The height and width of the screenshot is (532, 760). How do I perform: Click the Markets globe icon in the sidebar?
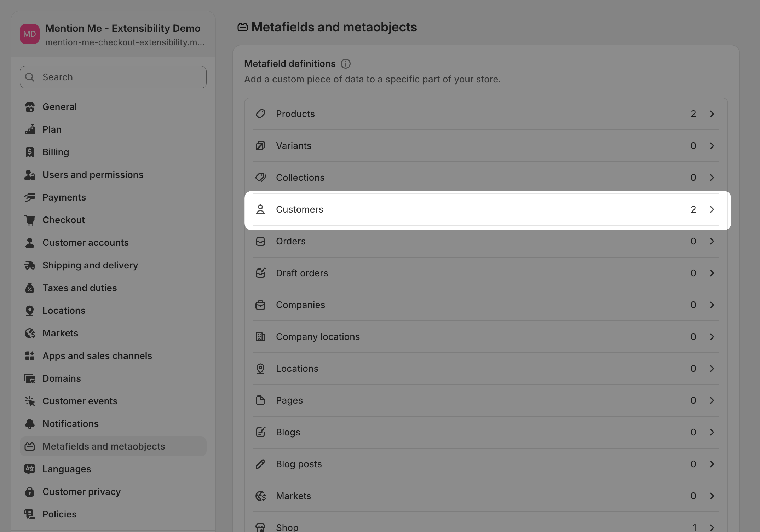pyautogui.click(x=30, y=333)
